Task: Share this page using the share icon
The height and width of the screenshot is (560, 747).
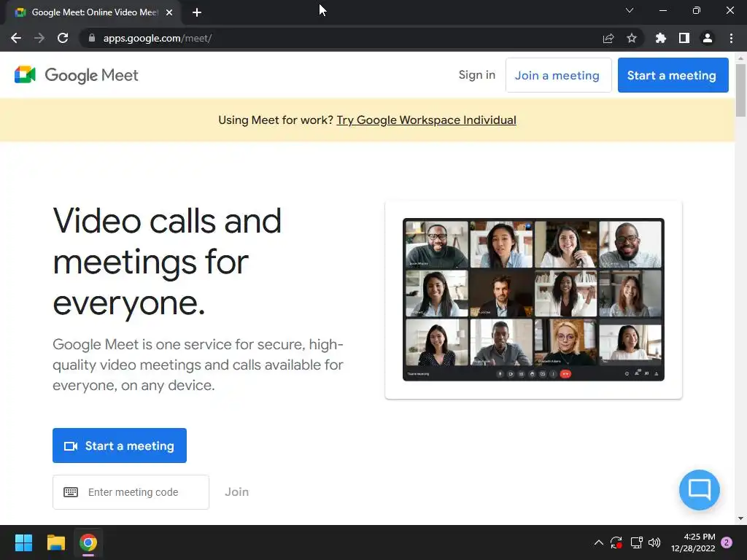Action: click(x=608, y=38)
